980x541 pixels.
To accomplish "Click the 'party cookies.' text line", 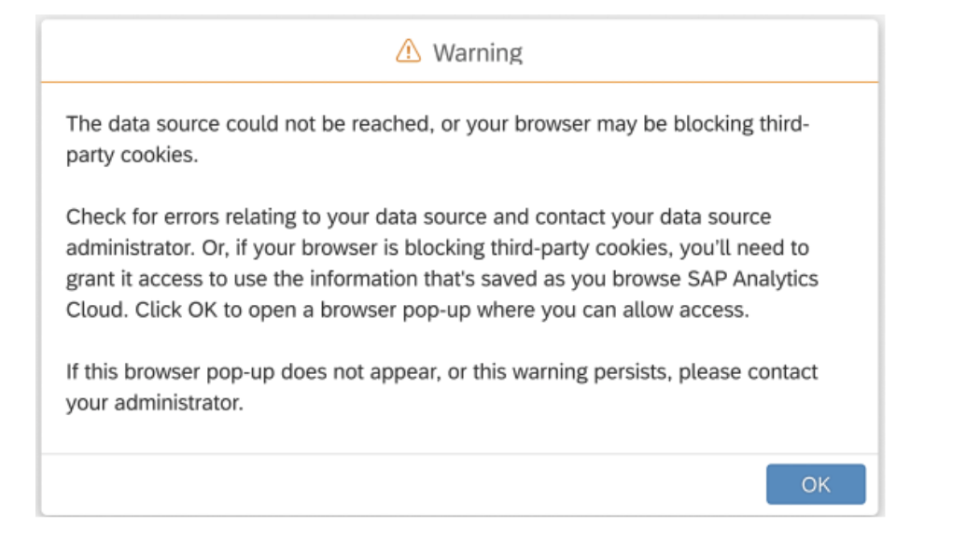I will click(132, 155).
